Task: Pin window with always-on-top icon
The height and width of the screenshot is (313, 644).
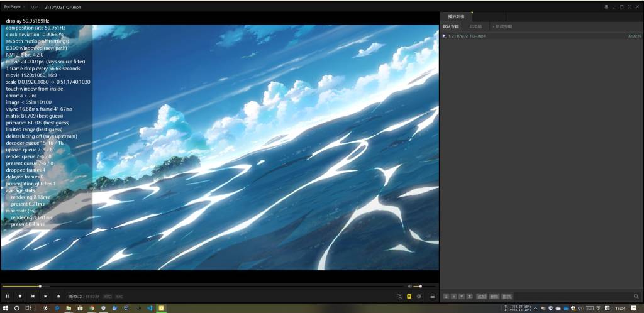Action: click(x=606, y=7)
